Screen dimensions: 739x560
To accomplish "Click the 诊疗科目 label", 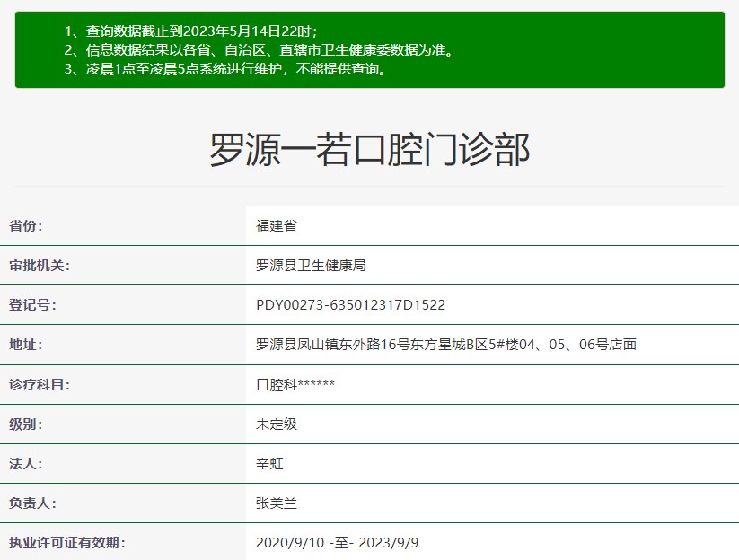I will pos(40,384).
